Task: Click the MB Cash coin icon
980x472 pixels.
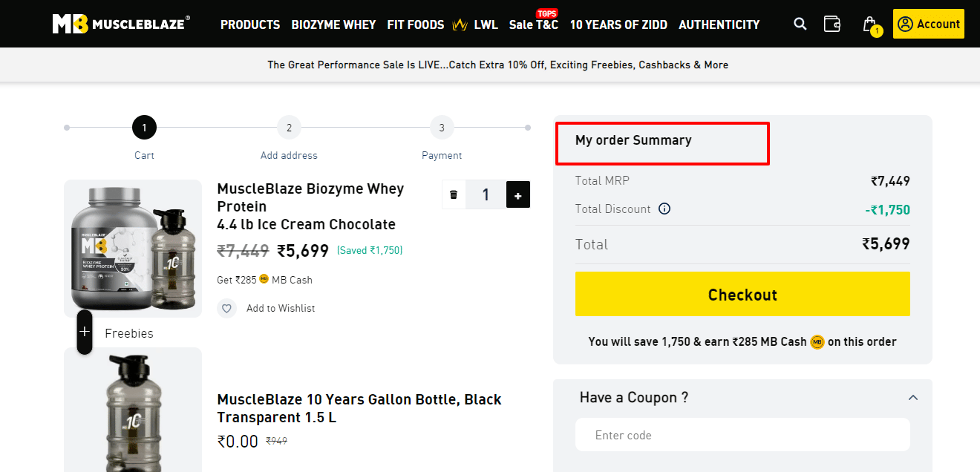Action: pyautogui.click(x=264, y=280)
